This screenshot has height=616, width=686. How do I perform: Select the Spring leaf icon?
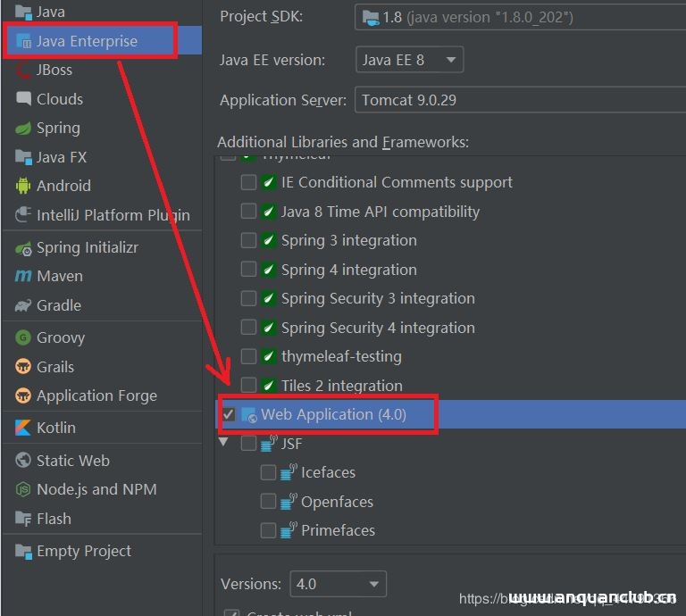23,129
